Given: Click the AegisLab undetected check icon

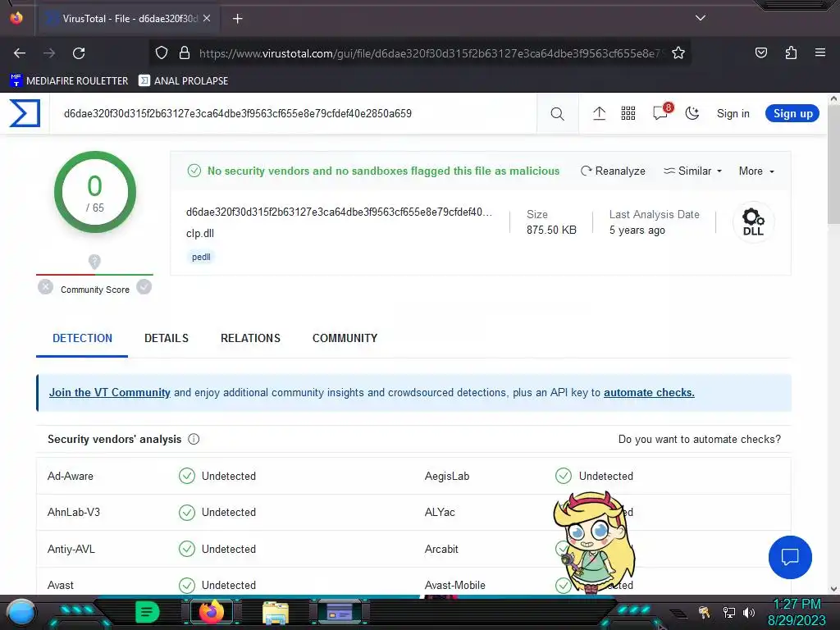Looking at the screenshot, I should point(564,476).
